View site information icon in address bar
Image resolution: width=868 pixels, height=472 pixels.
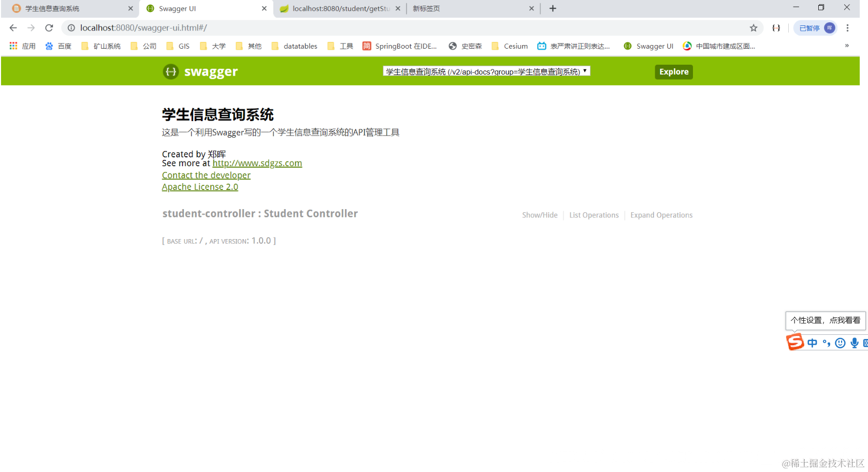pyautogui.click(x=71, y=28)
